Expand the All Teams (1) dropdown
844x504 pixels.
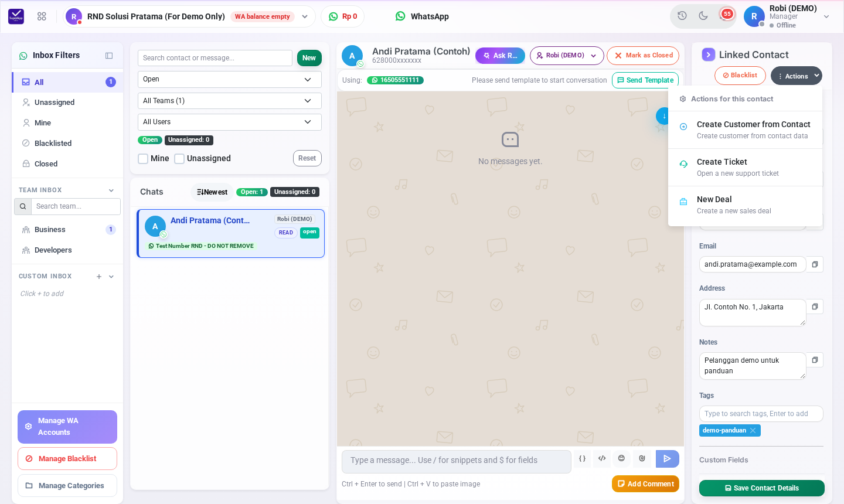pos(230,101)
